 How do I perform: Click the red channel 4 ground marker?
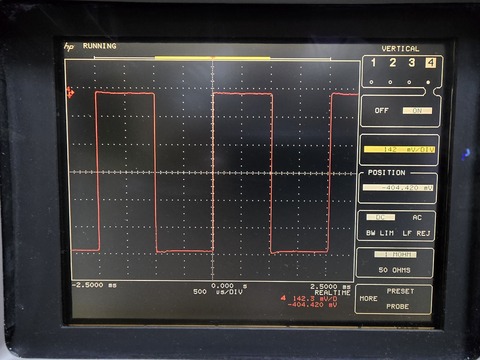70,92
